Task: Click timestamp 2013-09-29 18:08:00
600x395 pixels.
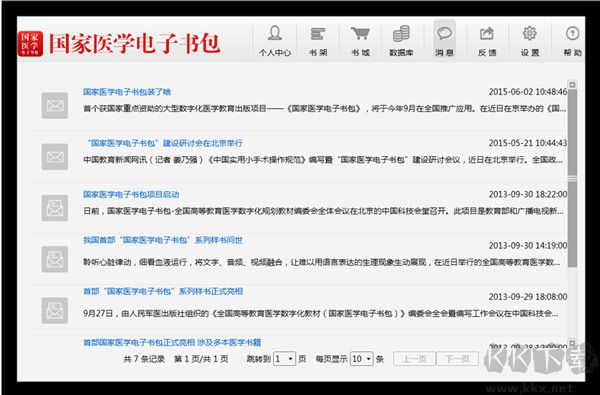Action: 528,297
